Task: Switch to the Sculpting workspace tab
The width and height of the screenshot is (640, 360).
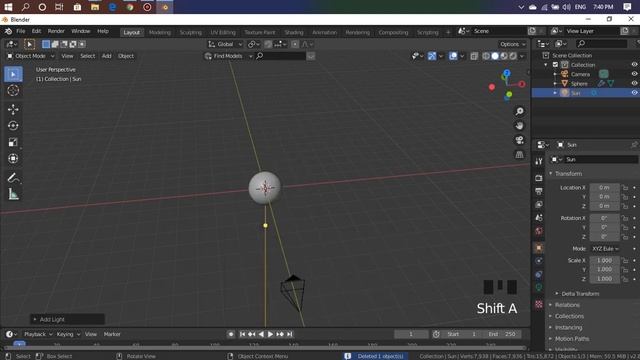Action: click(191, 32)
